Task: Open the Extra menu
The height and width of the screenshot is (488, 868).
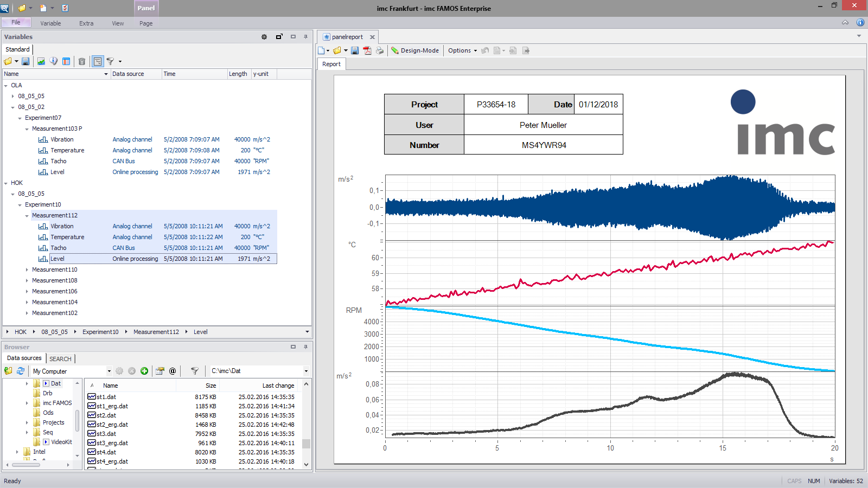Action: [x=86, y=23]
